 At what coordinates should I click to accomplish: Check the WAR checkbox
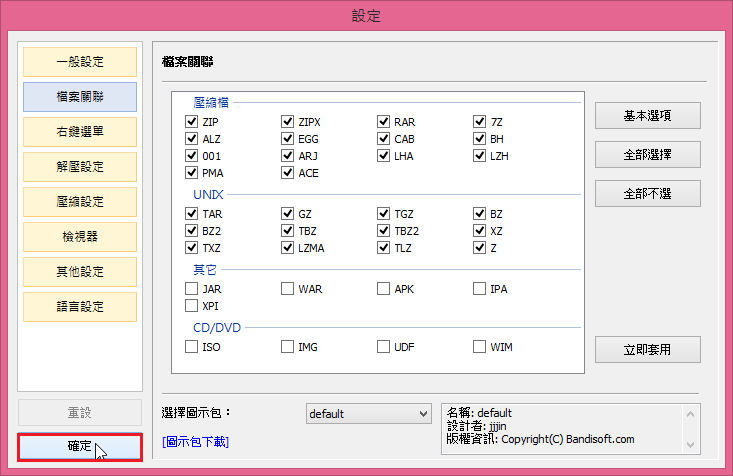[x=287, y=288]
